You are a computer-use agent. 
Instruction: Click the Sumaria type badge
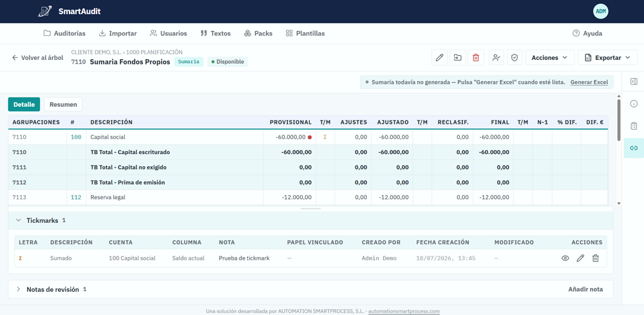click(x=189, y=62)
